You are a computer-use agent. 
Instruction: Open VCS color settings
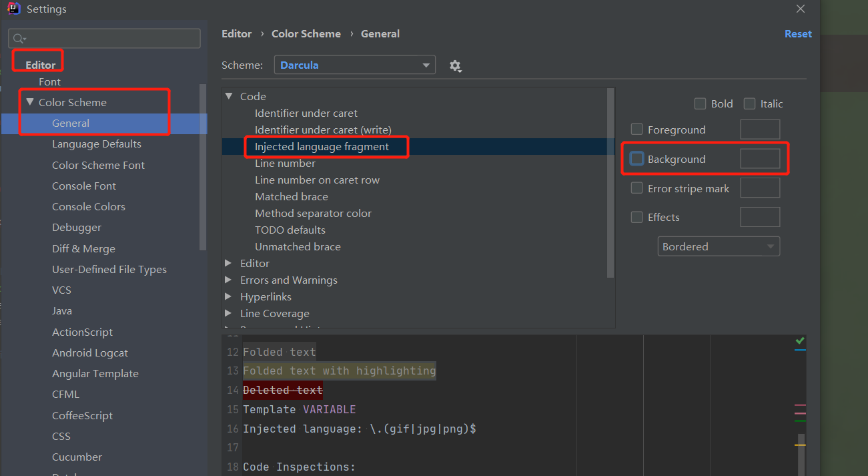pos(61,290)
